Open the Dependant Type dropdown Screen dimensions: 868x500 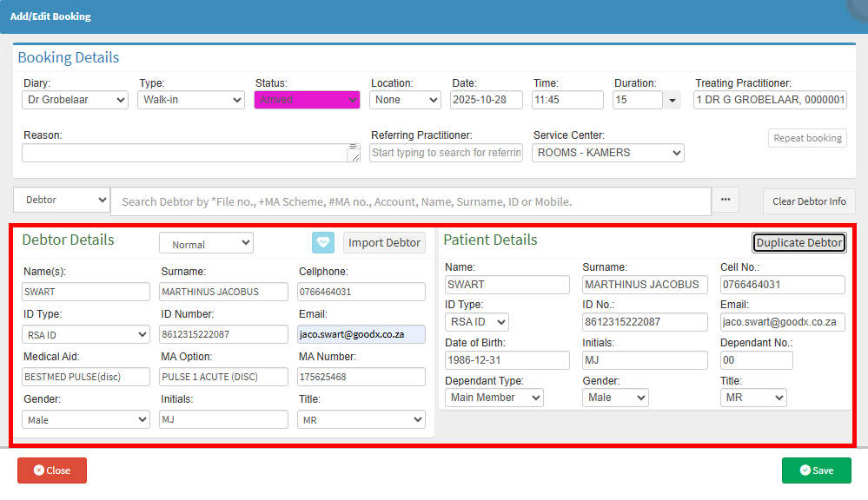pos(494,398)
